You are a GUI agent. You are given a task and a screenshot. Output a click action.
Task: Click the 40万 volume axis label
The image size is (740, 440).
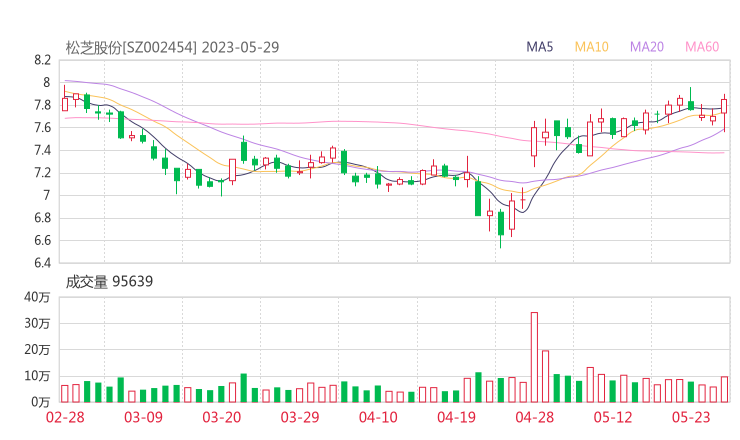click(37, 297)
